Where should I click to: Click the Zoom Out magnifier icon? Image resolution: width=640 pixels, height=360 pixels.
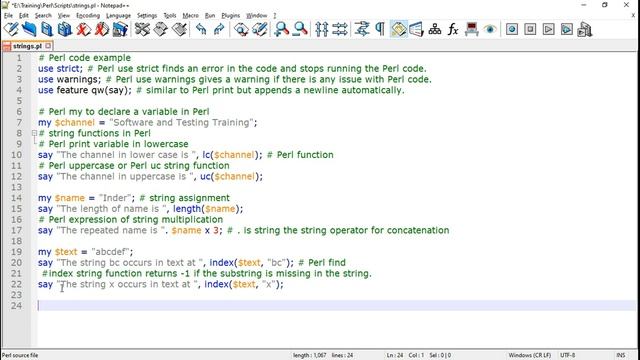300,29
